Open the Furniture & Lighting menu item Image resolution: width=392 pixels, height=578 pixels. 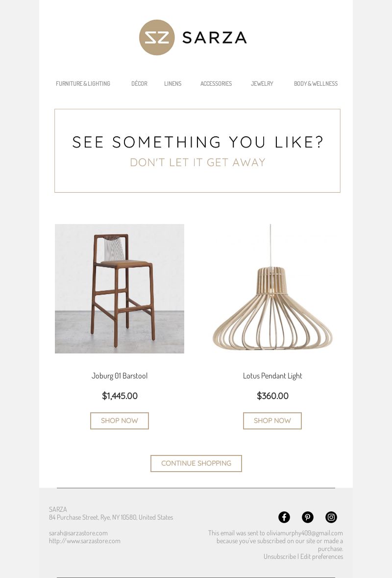point(83,84)
